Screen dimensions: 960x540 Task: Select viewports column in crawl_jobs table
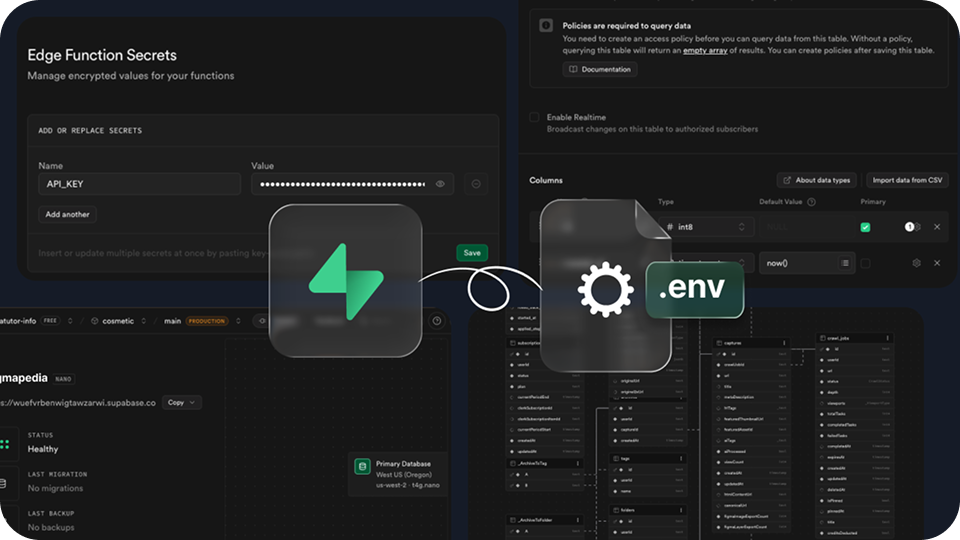coord(855,403)
